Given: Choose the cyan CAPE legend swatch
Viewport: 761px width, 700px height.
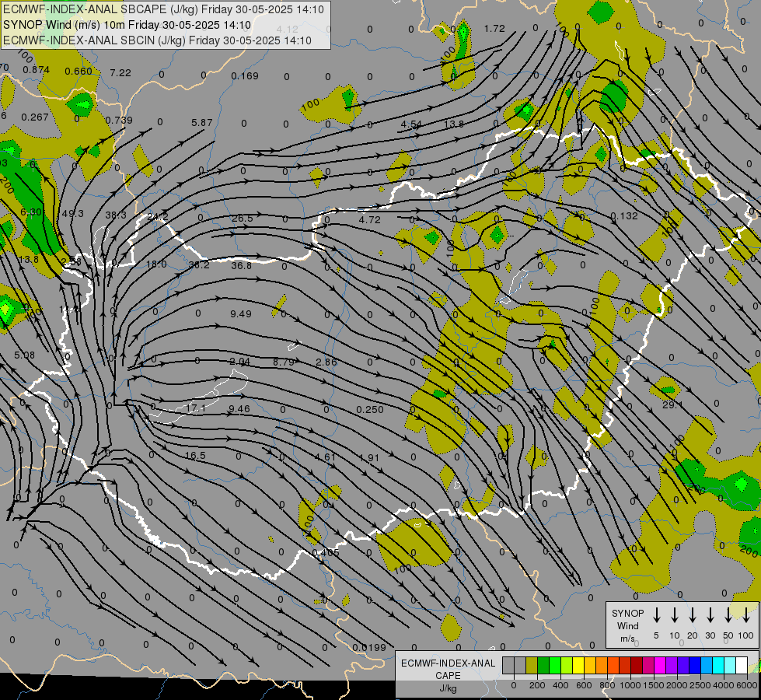Looking at the screenshot, I should (x=718, y=665).
